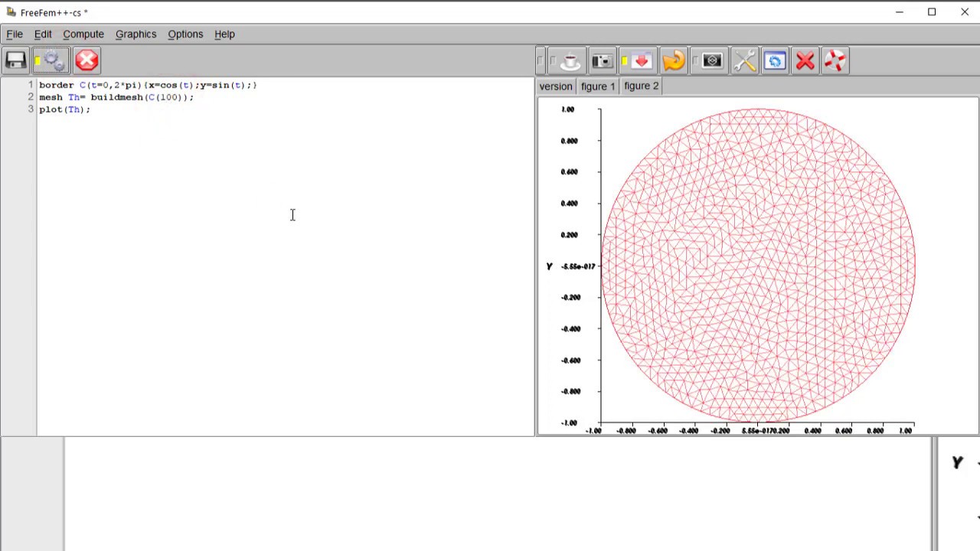This screenshot has width=980, height=551.
Task: Click the orange curved arrow icon
Action: point(674,61)
